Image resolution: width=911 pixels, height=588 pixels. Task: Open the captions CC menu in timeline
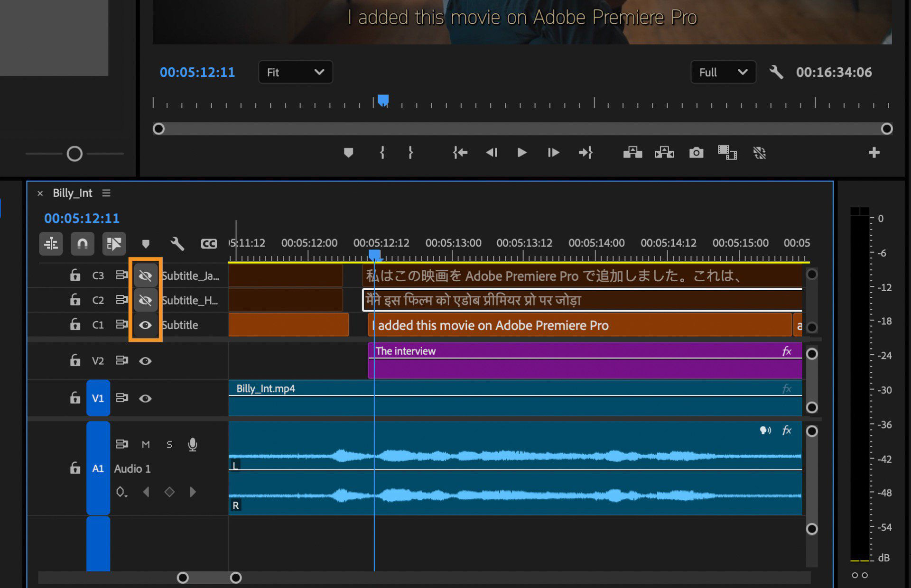(208, 244)
